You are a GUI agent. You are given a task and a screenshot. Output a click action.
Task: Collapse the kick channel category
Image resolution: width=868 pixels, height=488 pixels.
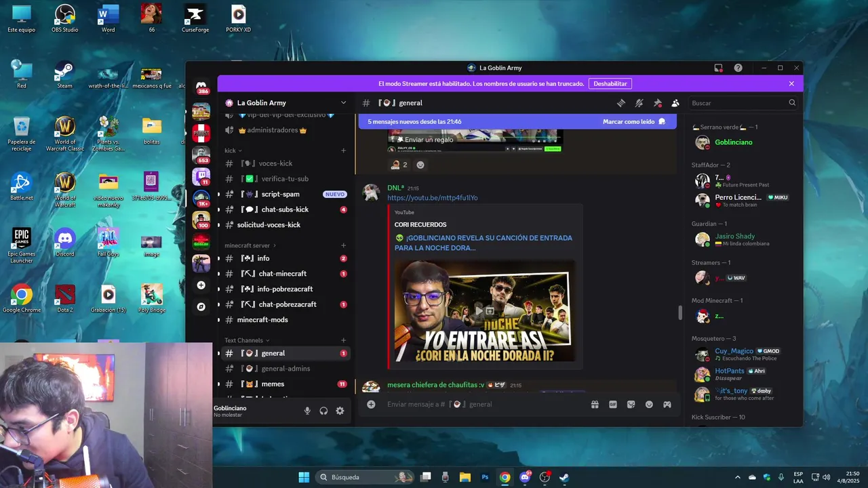pos(233,150)
